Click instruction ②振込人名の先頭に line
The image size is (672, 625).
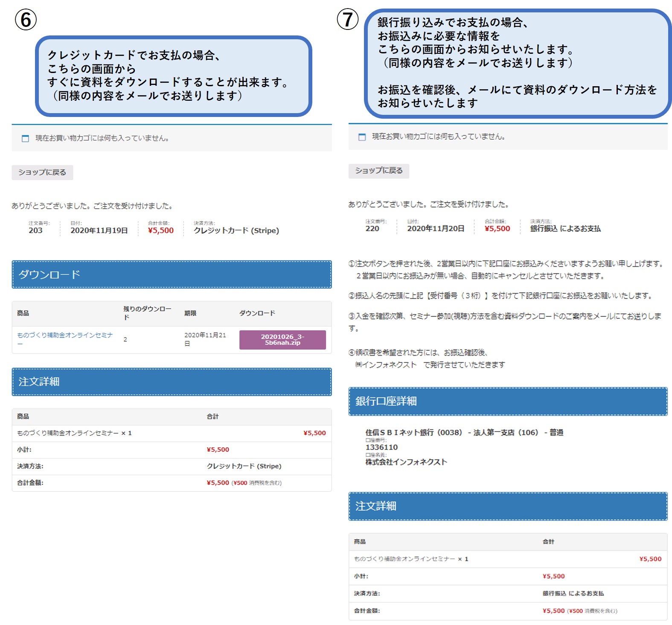click(x=500, y=296)
